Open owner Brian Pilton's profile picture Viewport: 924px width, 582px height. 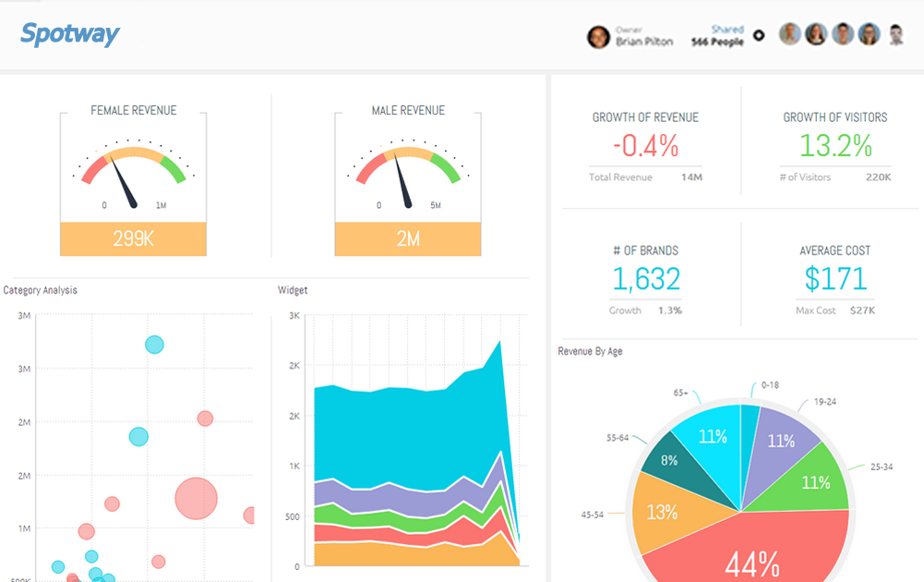click(598, 37)
